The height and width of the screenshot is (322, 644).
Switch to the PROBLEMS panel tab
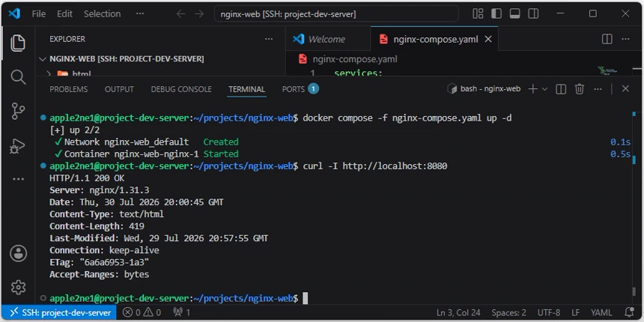(x=69, y=89)
